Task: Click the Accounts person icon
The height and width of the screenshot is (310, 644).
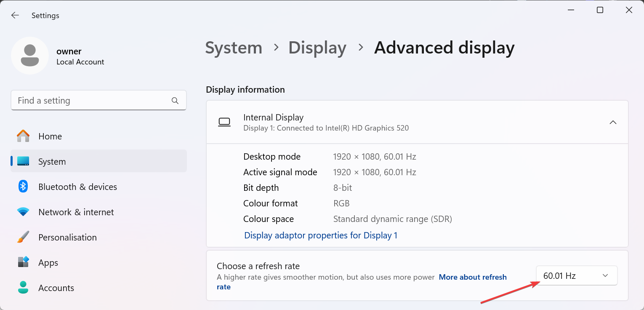Action: tap(23, 288)
